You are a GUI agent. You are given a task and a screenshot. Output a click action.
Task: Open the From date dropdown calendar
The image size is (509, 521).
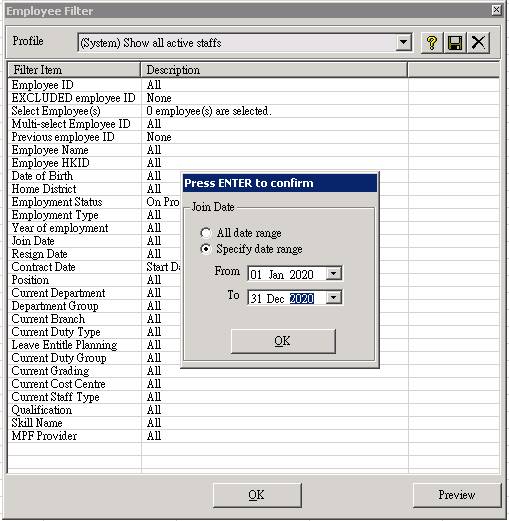[333, 274]
